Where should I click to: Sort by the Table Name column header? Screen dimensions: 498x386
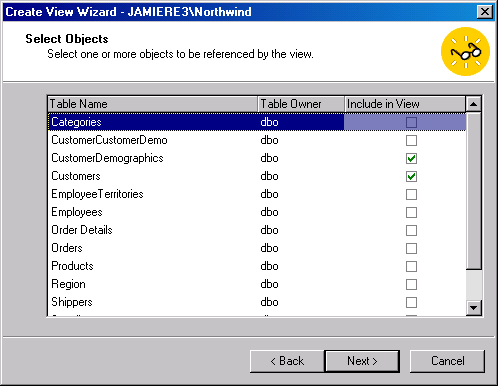(153, 104)
